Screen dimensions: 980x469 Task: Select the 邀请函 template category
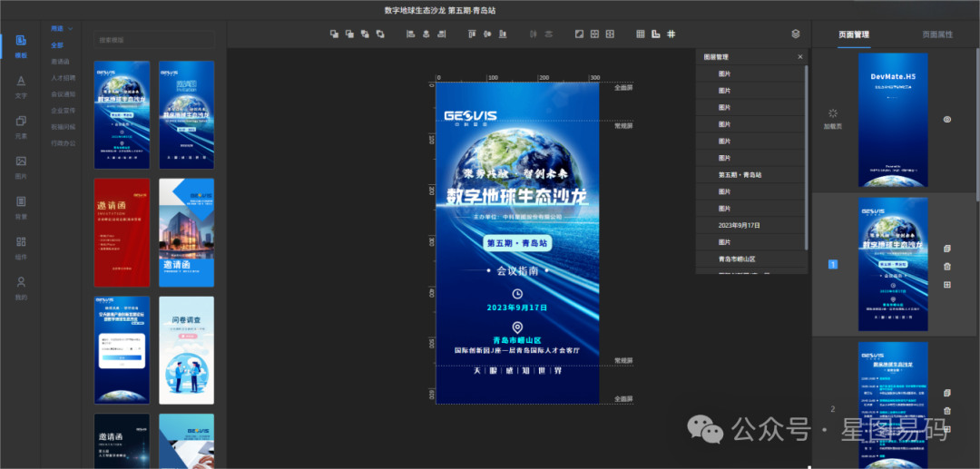tap(60, 61)
